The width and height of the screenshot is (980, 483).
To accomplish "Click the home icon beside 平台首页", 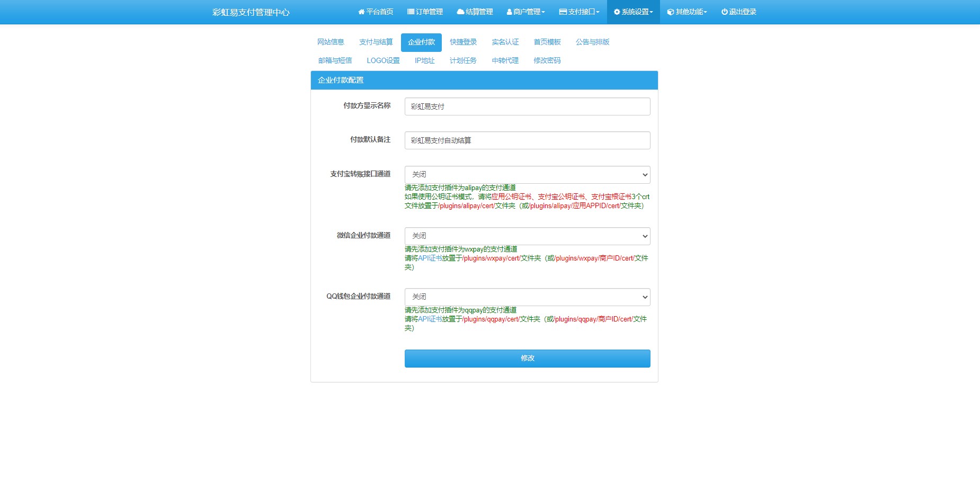I will (x=361, y=12).
